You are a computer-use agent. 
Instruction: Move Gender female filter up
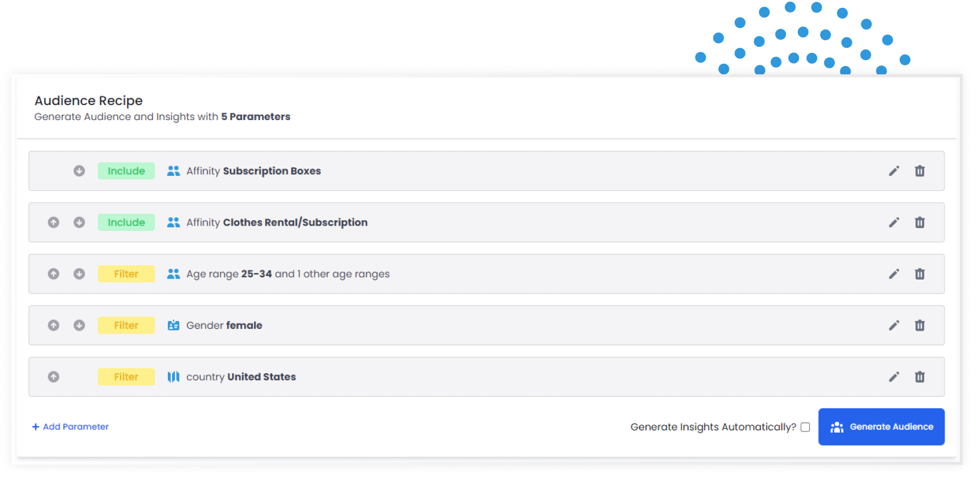coord(53,325)
